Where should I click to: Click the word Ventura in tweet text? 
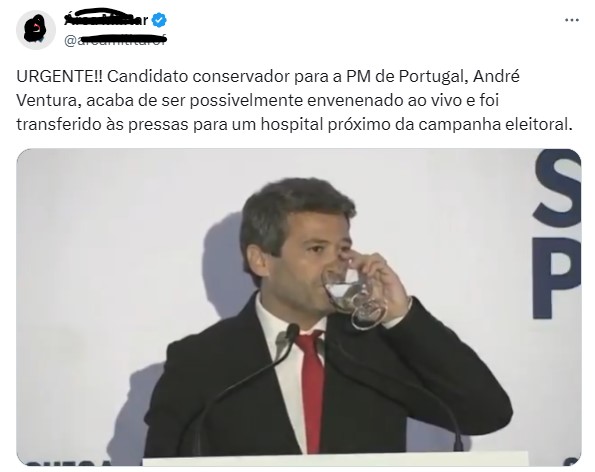click(x=49, y=101)
